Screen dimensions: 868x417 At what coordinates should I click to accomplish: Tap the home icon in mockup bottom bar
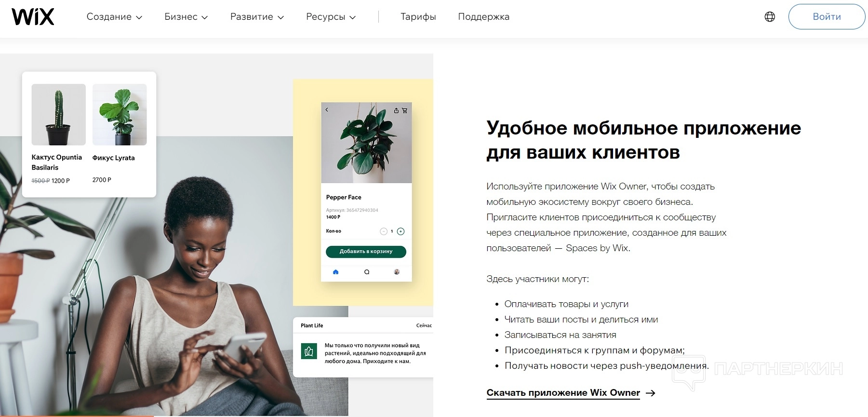pos(336,272)
